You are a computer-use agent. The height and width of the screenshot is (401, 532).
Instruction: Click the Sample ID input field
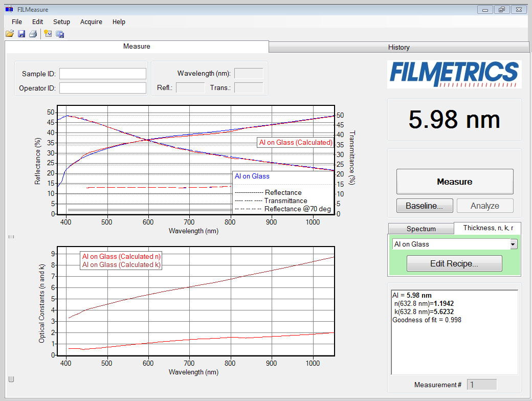point(103,74)
